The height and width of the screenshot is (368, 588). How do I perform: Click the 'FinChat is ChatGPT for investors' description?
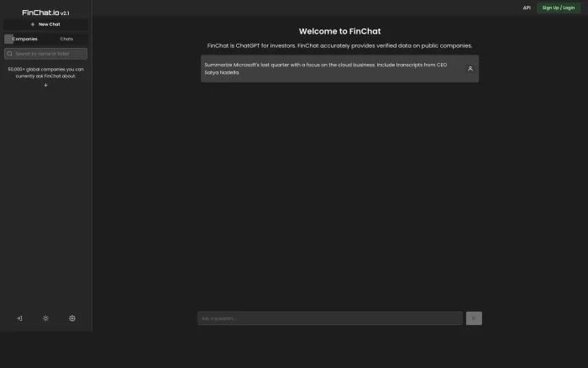tap(339, 45)
